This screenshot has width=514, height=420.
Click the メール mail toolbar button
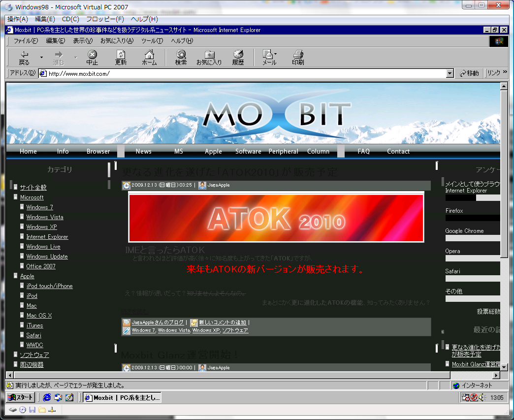click(x=269, y=58)
